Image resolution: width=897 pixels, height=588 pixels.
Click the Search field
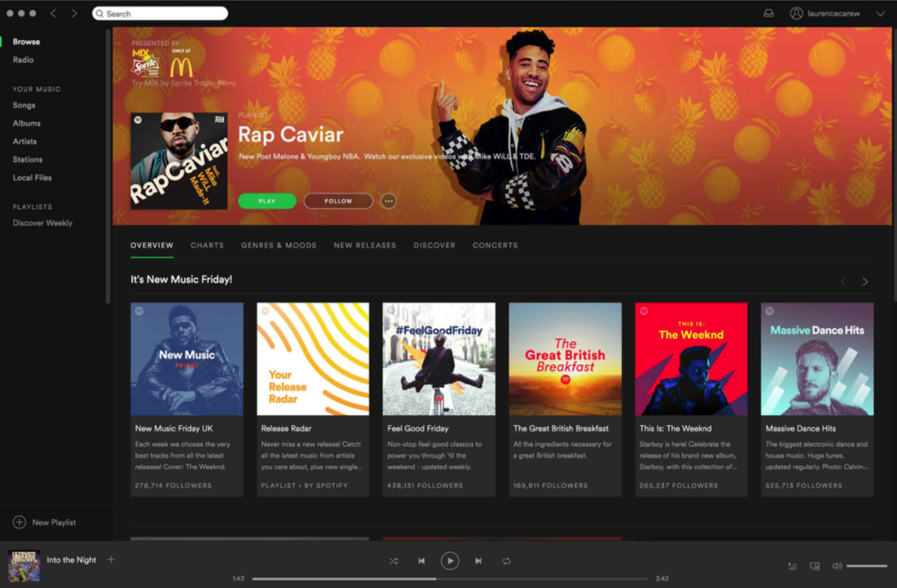(160, 13)
